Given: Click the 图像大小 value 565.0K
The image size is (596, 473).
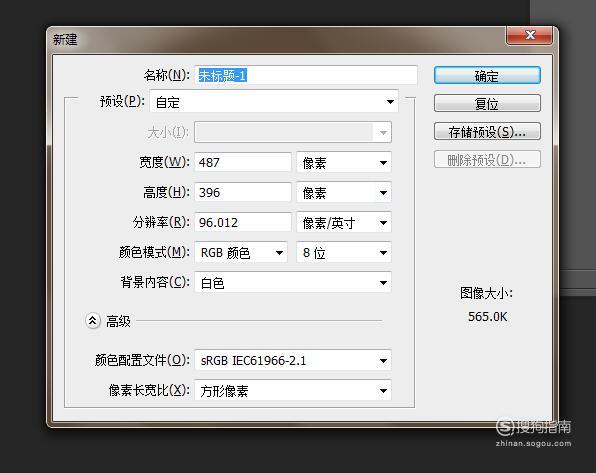Looking at the screenshot, I should tap(487, 317).
